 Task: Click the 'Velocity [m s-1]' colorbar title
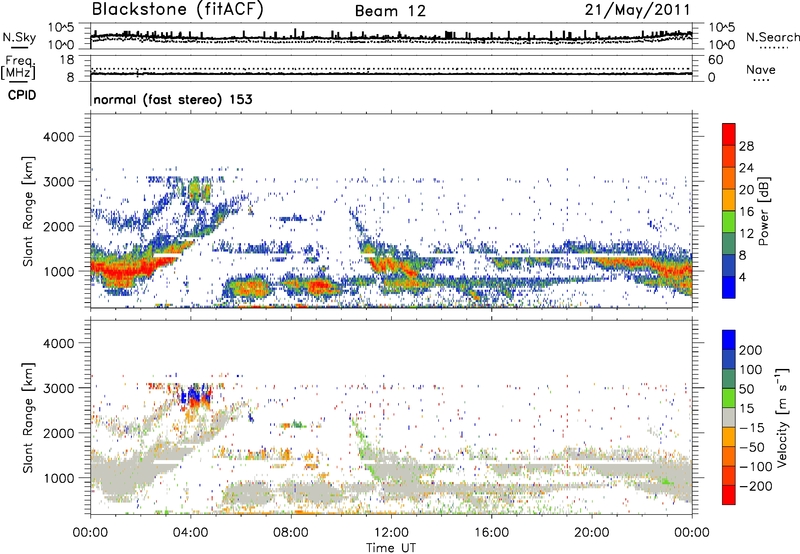point(783,417)
